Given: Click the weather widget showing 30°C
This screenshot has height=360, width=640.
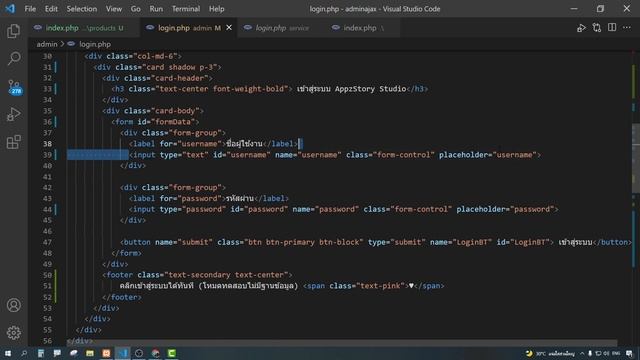Looking at the screenshot, I should click(550, 353).
